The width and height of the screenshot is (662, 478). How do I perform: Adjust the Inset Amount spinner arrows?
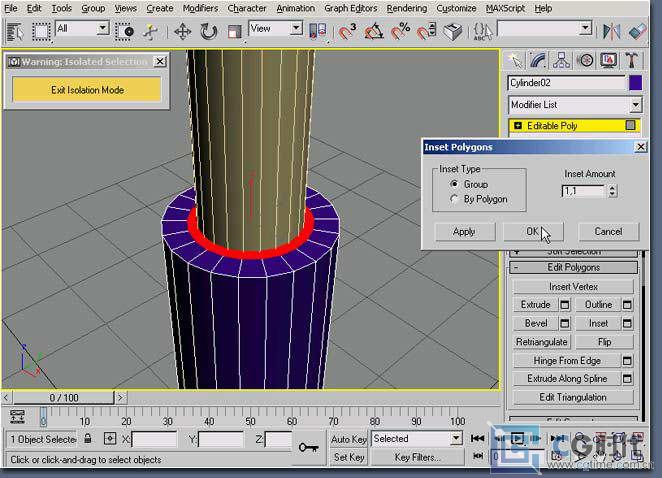pos(613,191)
